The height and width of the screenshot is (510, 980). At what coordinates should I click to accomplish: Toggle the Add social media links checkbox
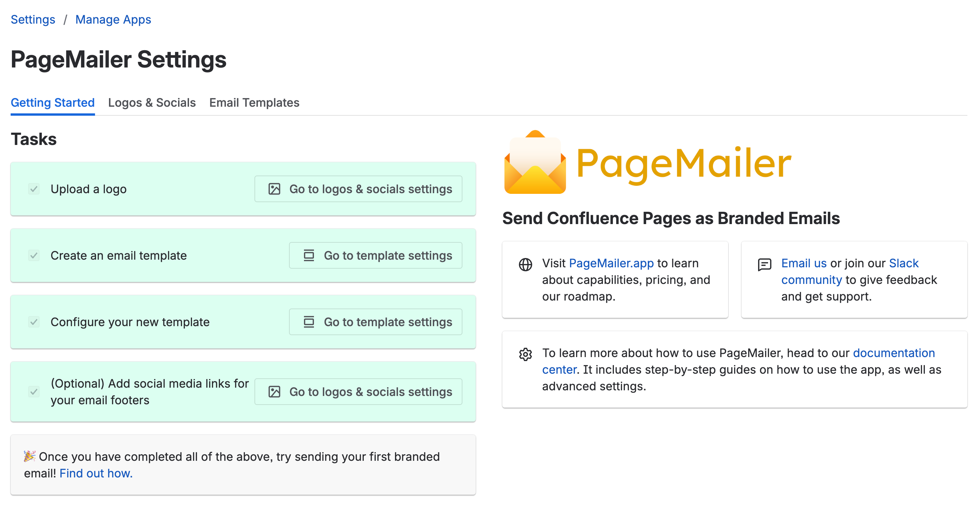coord(34,392)
